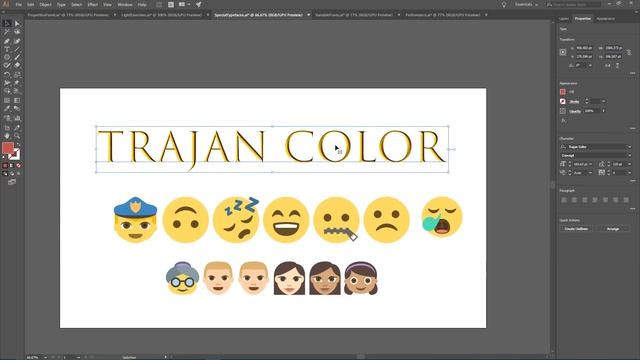The image size is (640, 360).
Task: Select the Width tool
Action: tap(7, 83)
